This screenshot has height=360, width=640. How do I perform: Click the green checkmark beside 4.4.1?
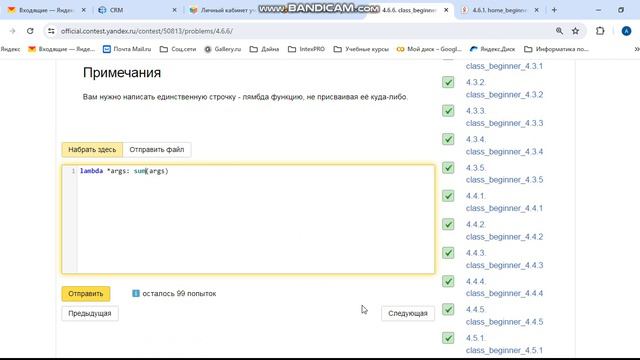click(x=448, y=196)
